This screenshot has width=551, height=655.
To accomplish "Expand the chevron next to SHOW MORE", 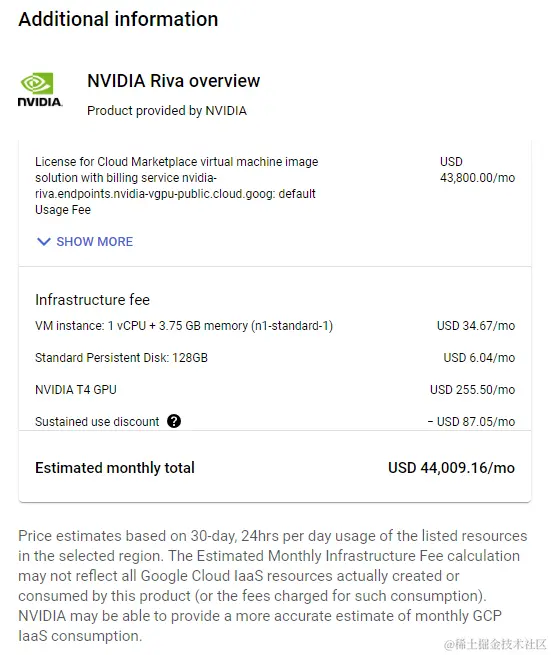I will [x=43, y=241].
